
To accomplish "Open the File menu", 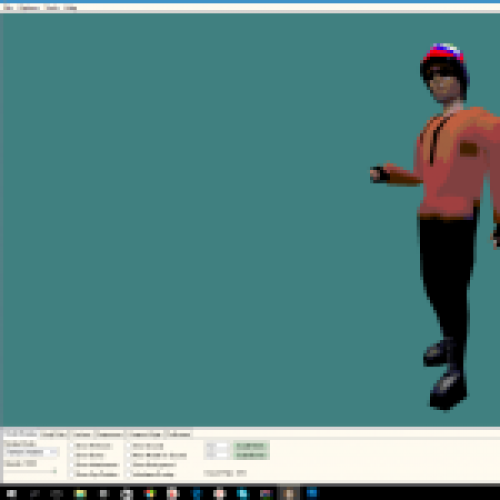I will (x=8, y=7).
